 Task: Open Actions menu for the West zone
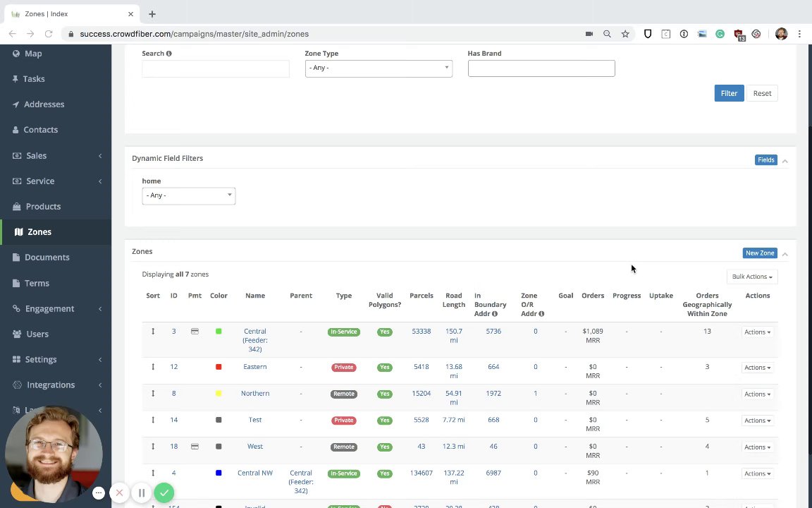(757, 447)
